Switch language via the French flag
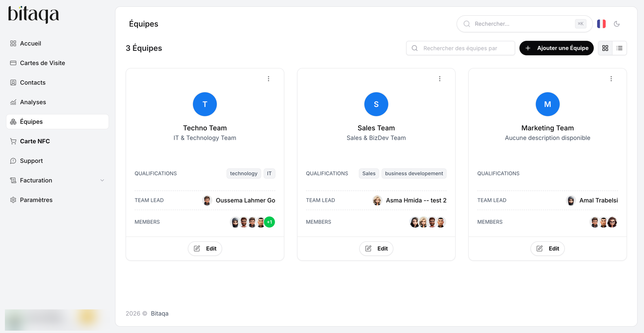Screen dimensions: 644x333 click(601, 24)
